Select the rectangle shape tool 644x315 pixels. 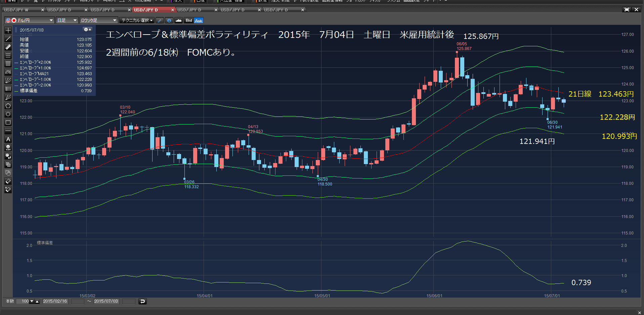click(8, 122)
